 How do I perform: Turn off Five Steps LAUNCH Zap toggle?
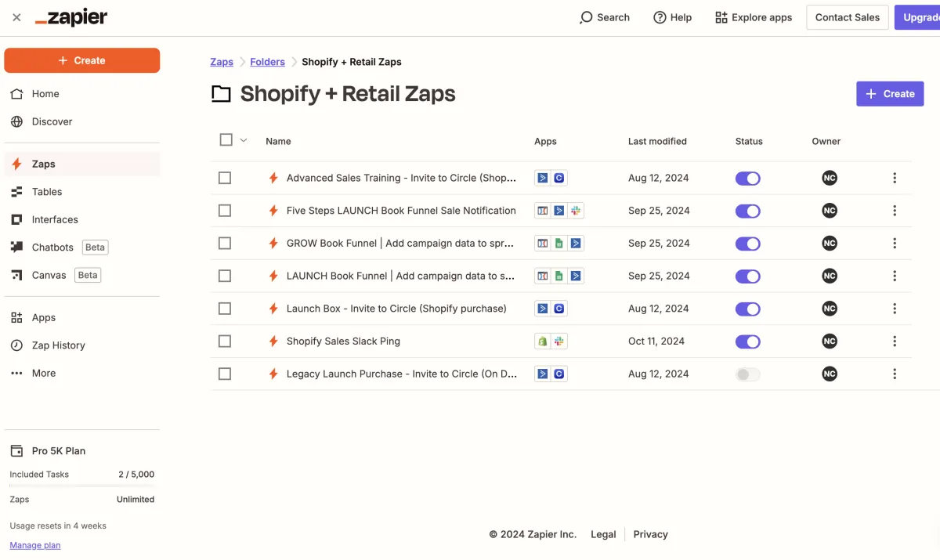point(748,211)
